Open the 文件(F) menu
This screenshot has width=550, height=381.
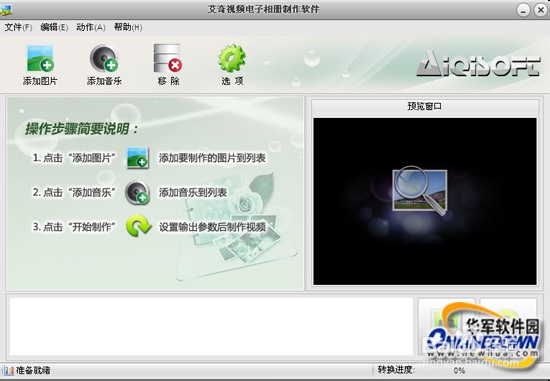(18, 27)
